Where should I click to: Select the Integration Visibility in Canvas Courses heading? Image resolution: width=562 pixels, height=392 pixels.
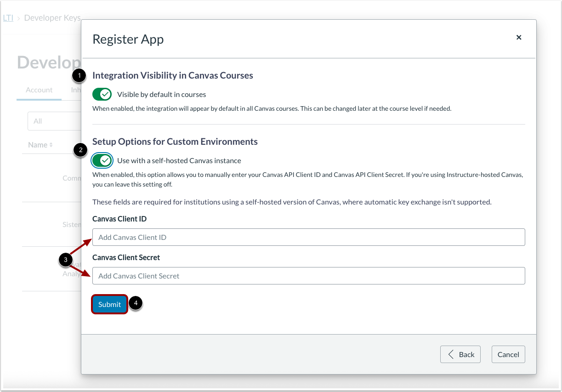[173, 75]
